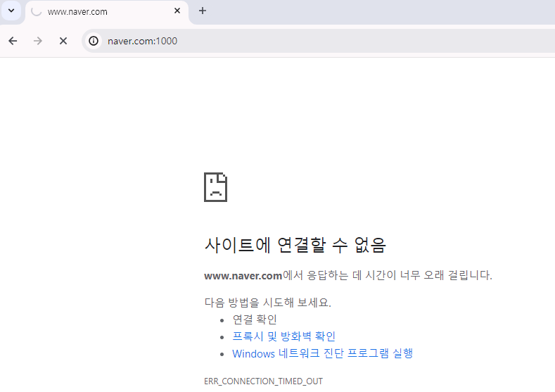This screenshot has width=555, height=392.
Task: View site information icon in address bar
Action: coord(94,41)
